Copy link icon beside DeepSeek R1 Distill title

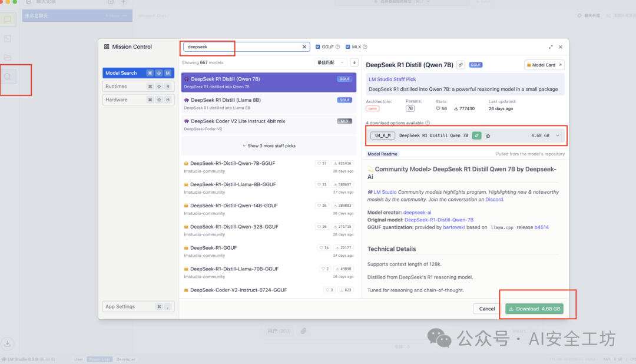(x=461, y=65)
